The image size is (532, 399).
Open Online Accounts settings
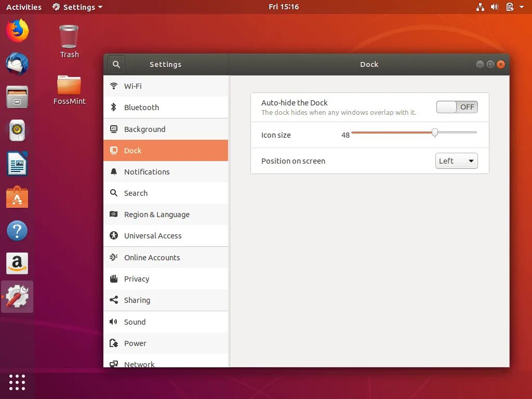coord(166,258)
